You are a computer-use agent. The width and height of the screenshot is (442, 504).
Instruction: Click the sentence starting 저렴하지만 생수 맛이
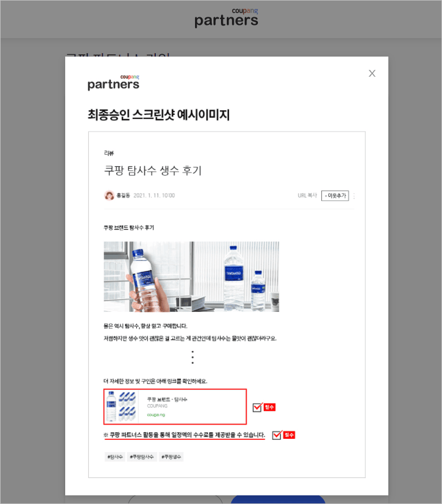pos(190,338)
